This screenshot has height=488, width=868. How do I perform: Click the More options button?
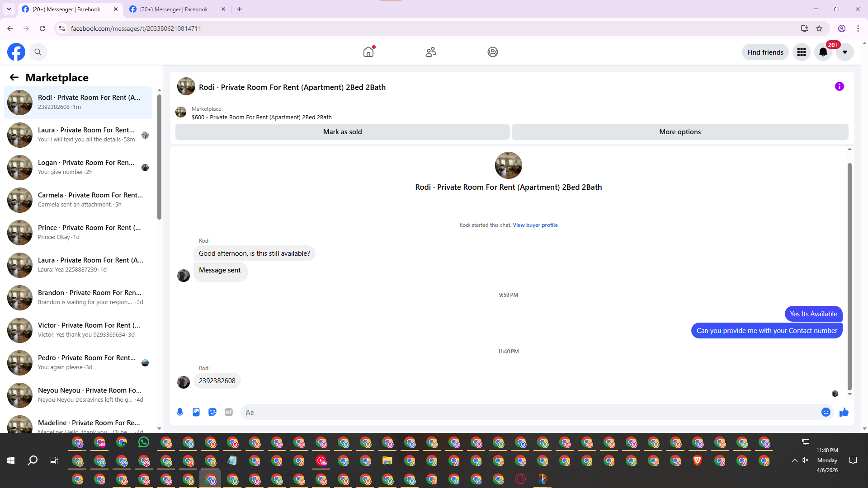point(680,132)
